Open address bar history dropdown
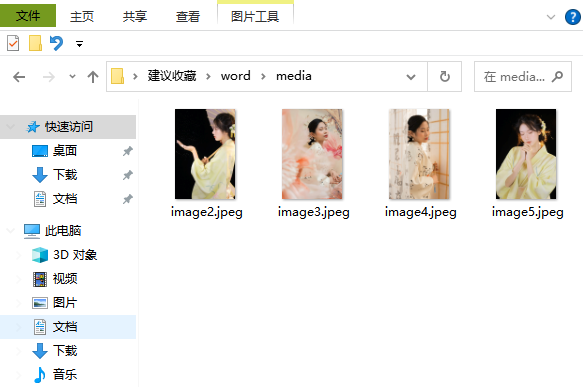 pos(411,77)
